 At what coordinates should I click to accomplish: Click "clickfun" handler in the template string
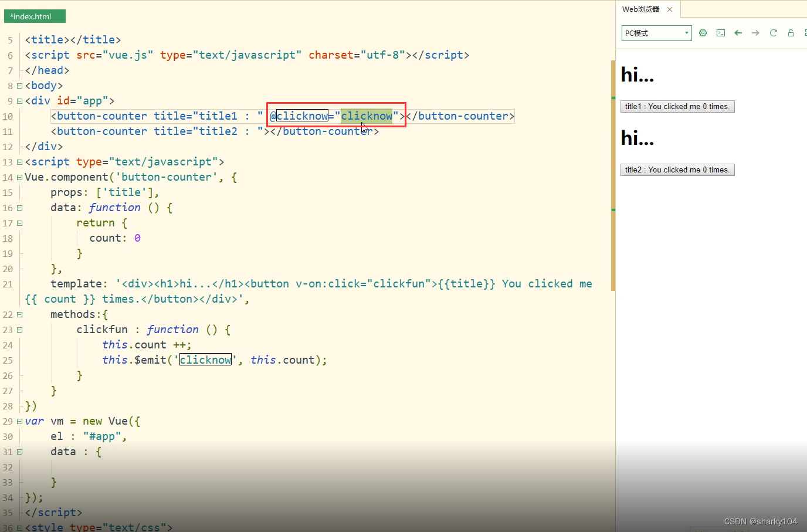399,284
